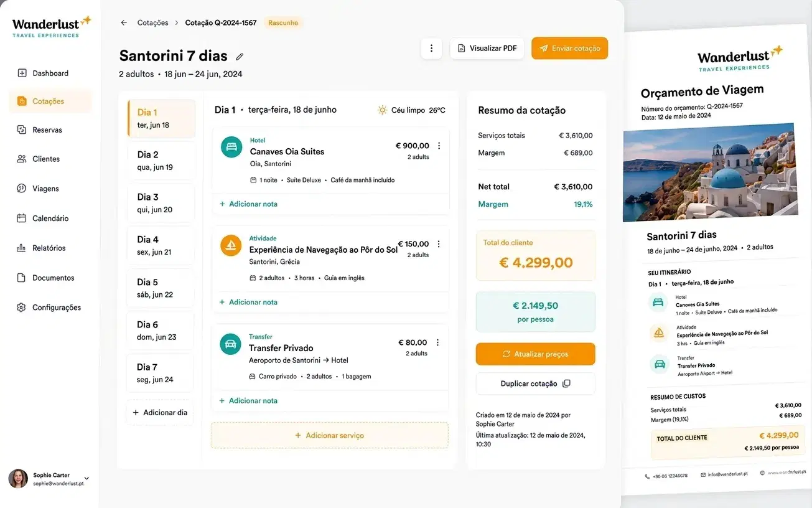Open options for Transfer Privado service
This screenshot has width=812, height=508.
[437, 342]
